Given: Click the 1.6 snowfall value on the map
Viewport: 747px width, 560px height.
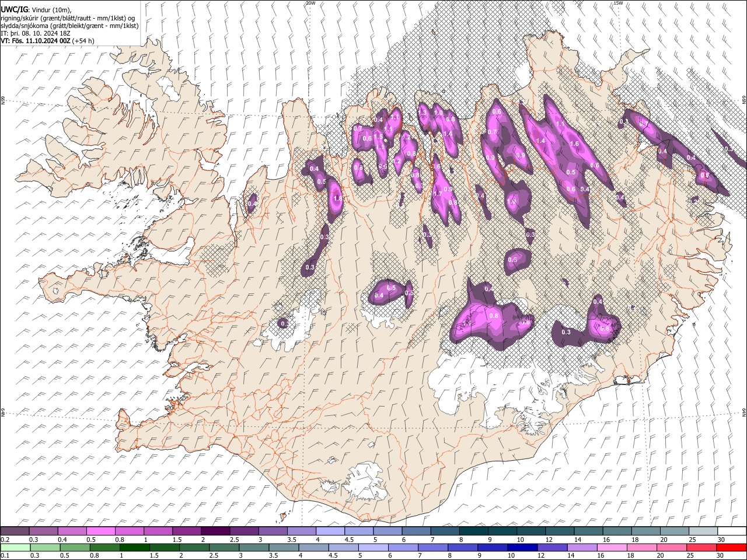Looking at the screenshot, I should [574, 143].
